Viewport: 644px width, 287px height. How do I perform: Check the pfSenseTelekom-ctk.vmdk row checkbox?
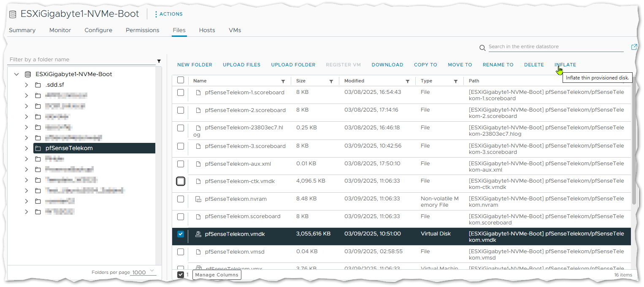click(181, 181)
